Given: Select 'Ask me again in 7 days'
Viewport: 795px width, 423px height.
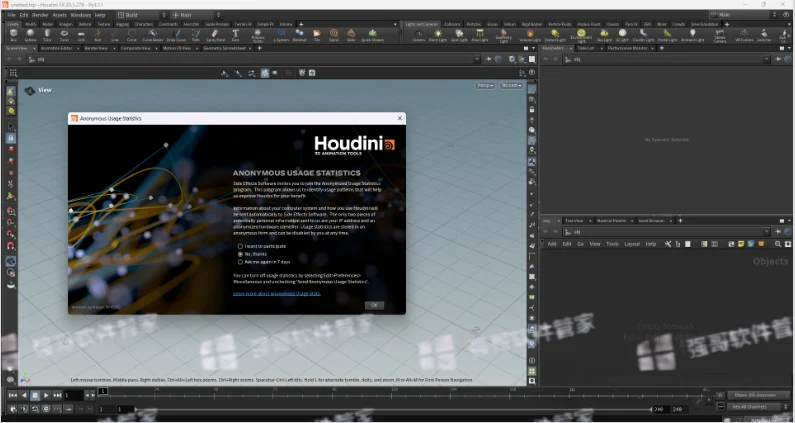Looking at the screenshot, I should (264, 262).
